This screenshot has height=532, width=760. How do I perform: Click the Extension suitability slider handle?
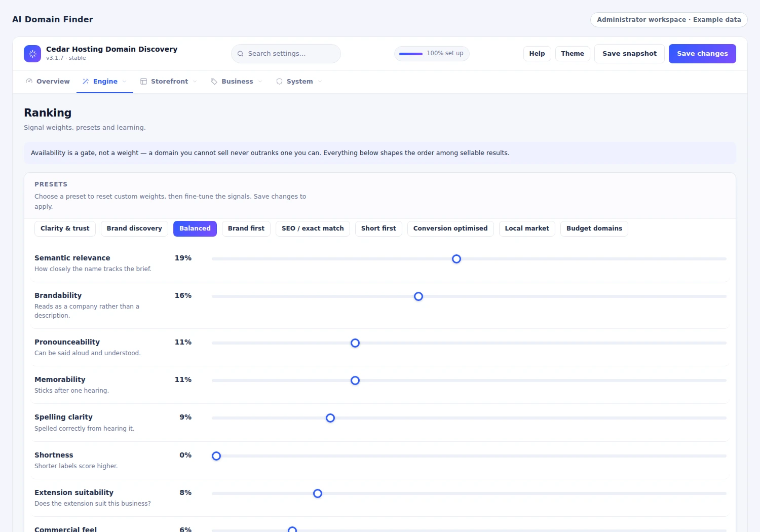pyautogui.click(x=318, y=493)
